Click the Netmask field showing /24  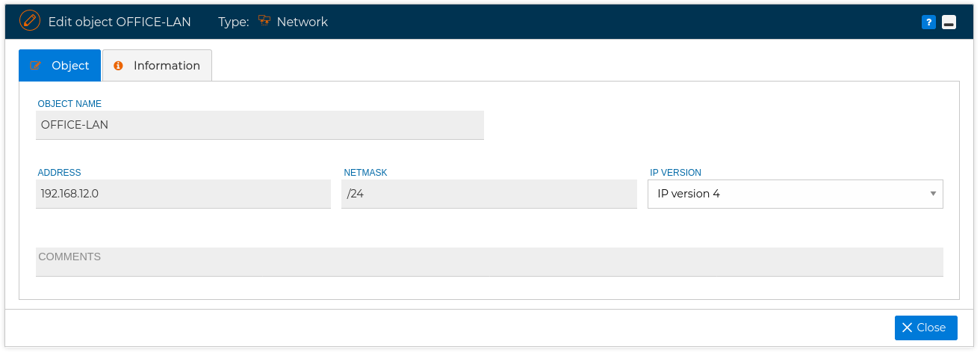(x=489, y=194)
